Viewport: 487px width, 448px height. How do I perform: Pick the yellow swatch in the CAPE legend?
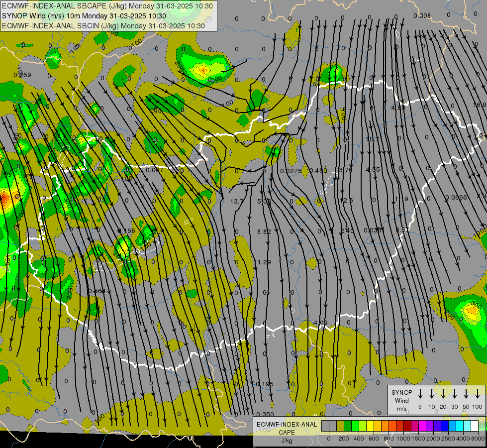point(370,426)
